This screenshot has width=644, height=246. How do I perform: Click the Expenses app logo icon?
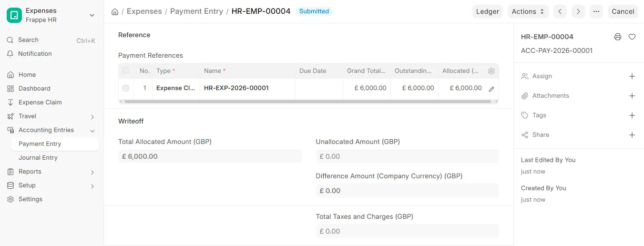point(14,15)
